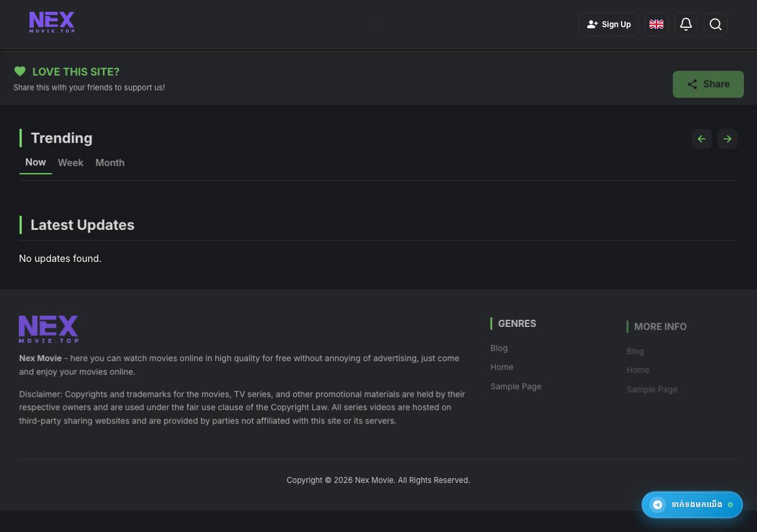Open Blog link under GENRES
757x532 pixels.
499,348
